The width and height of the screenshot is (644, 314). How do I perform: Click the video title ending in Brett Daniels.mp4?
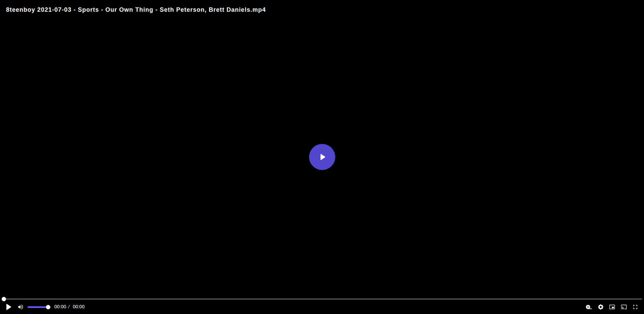[136, 10]
